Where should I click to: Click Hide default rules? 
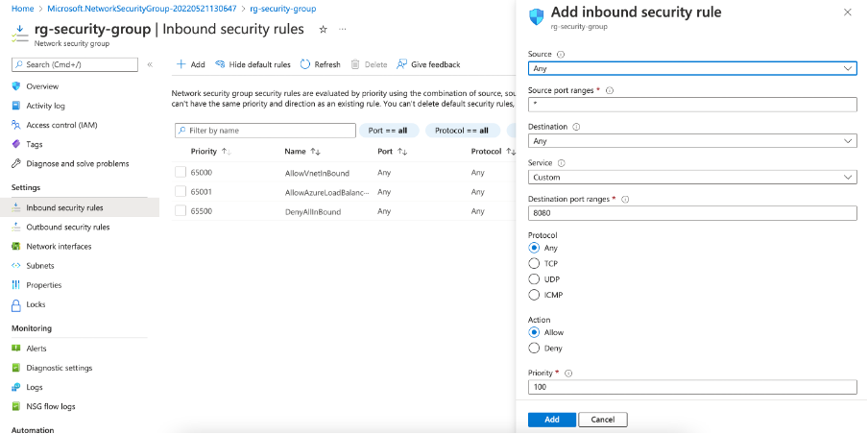tap(253, 64)
